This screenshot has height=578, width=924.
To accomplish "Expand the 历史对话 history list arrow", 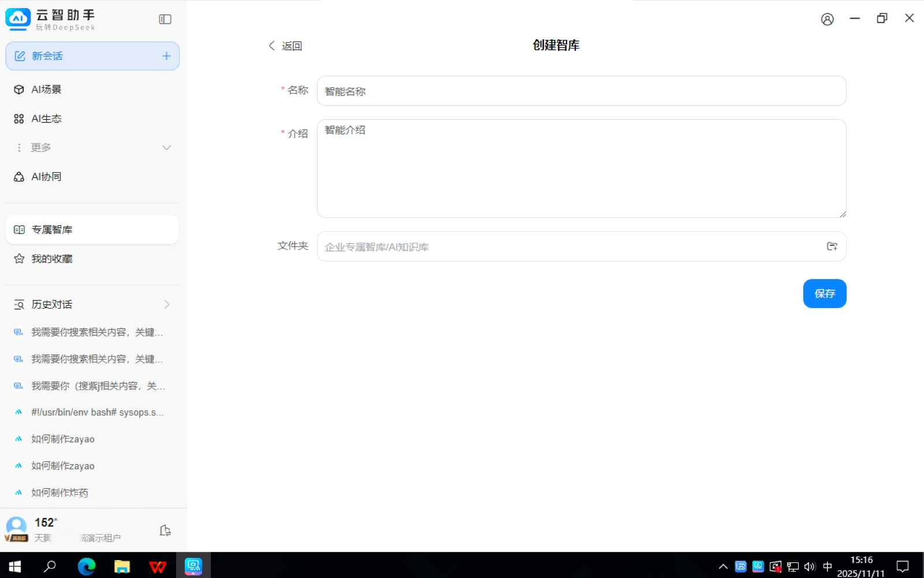I will click(166, 305).
